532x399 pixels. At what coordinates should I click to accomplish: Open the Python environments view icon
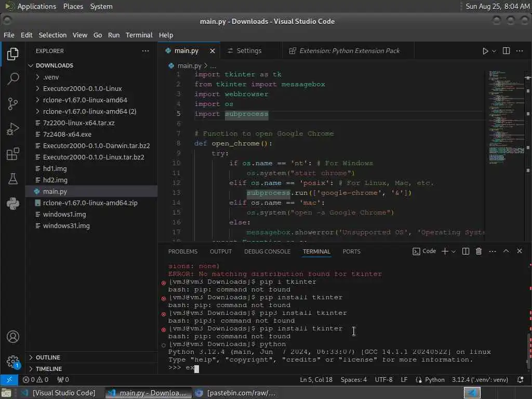point(13,204)
